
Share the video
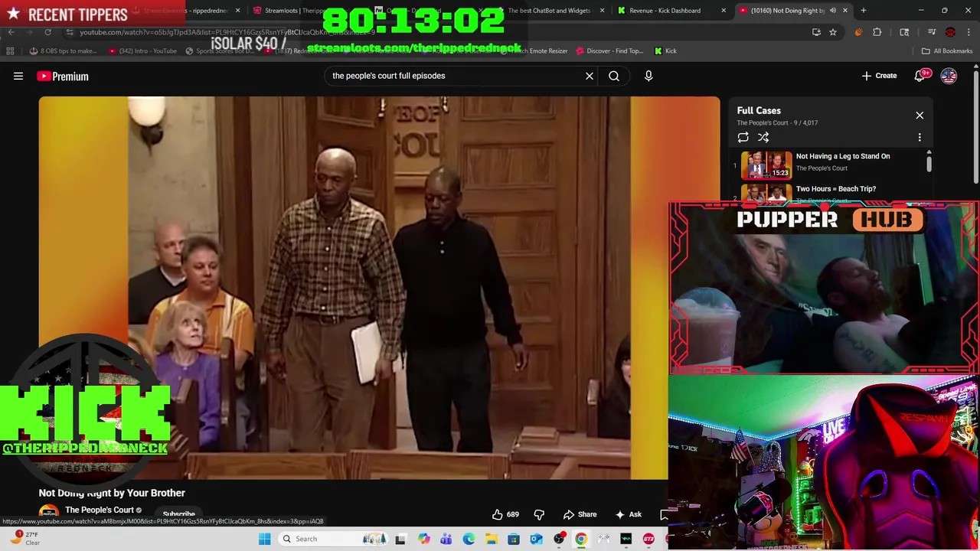pyautogui.click(x=580, y=514)
